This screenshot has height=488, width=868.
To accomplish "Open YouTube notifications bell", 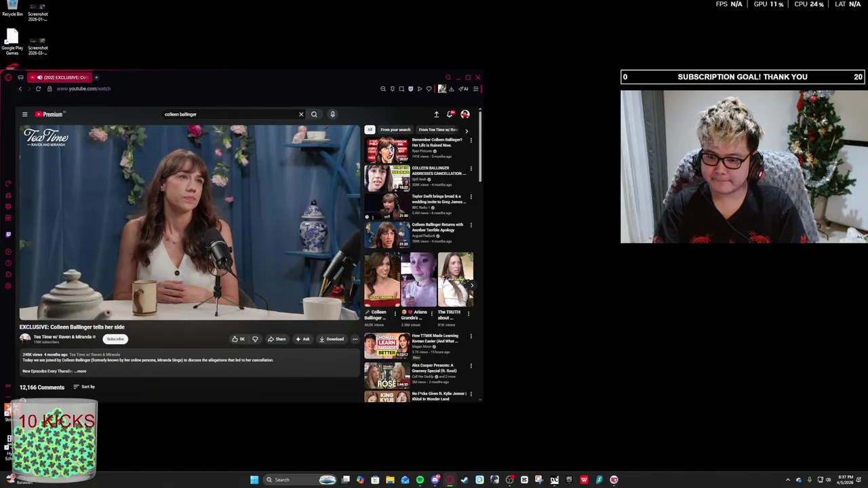I will coord(450,115).
